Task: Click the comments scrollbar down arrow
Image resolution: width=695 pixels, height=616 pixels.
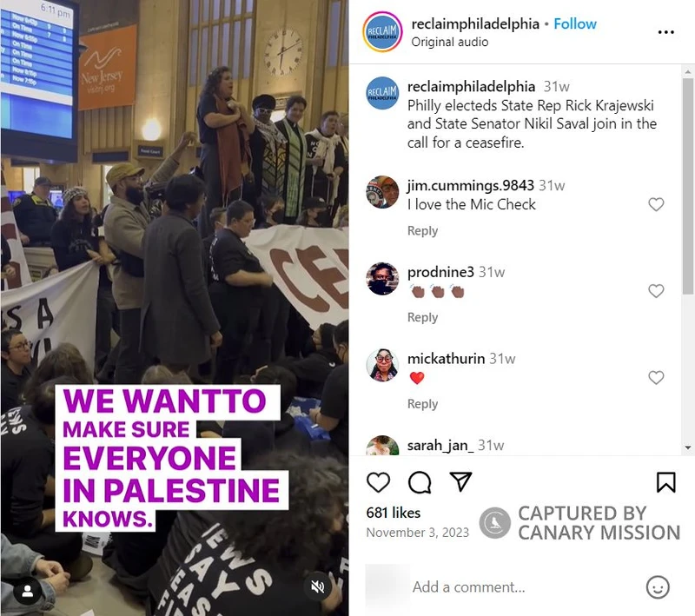Action: (688, 447)
